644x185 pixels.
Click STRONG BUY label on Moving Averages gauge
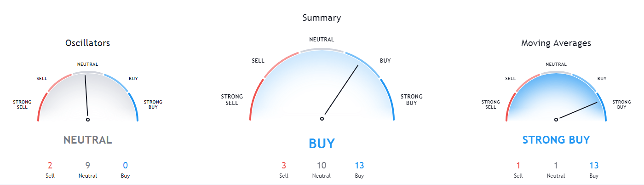621,104
